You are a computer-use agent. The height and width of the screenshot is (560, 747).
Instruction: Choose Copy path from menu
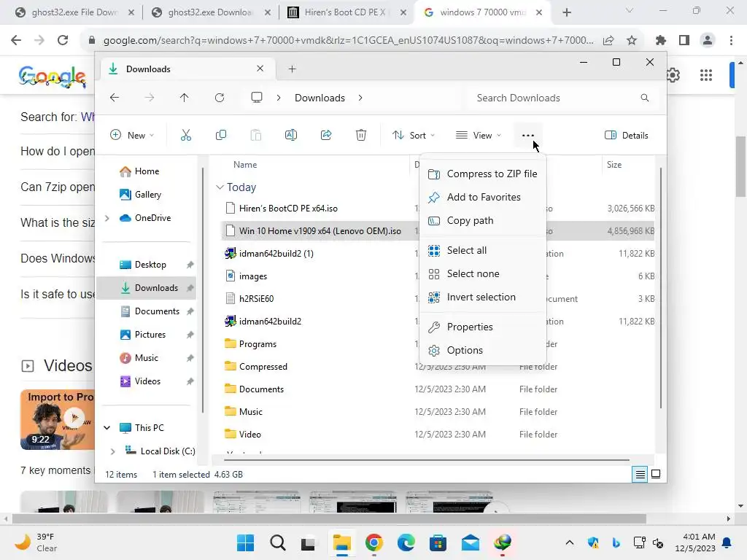pos(483,220)
